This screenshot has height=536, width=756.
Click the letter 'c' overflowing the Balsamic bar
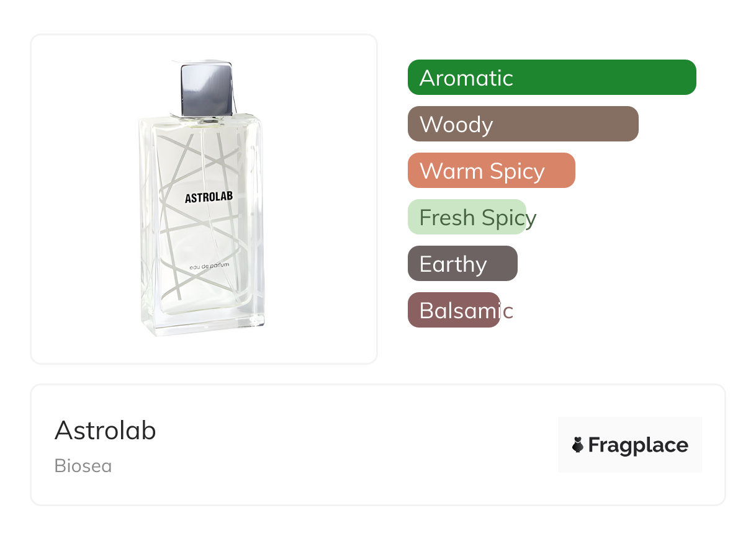(x=508, y=311)
